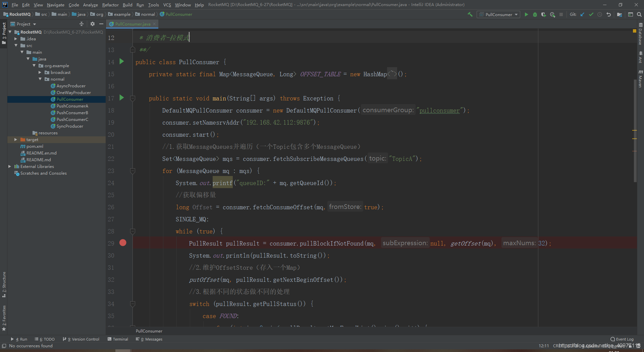The width and height of the screenshot is (644, 352).
Task: Click the yellow warning inspection indicator
Action: pos(634,31)
